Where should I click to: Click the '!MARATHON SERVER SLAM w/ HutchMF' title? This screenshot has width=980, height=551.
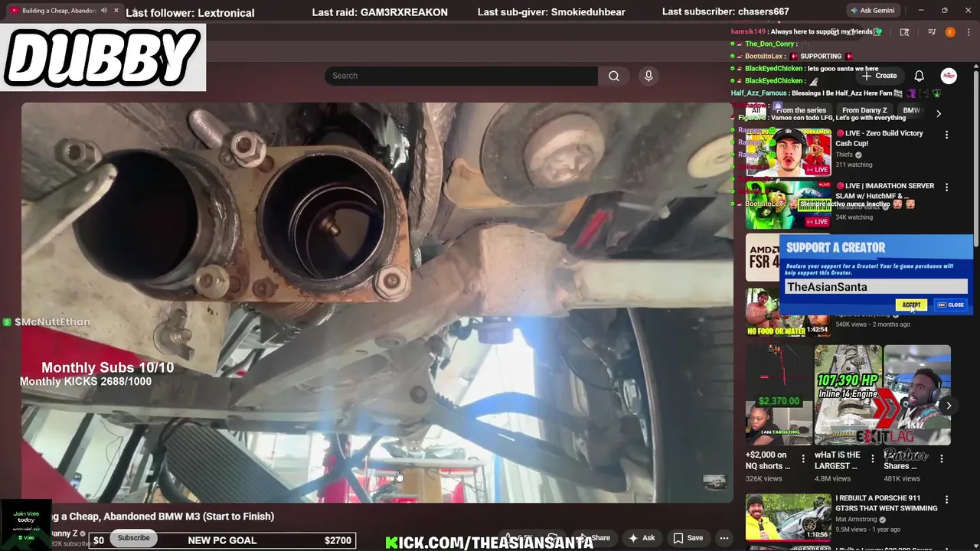coord(886,191)
